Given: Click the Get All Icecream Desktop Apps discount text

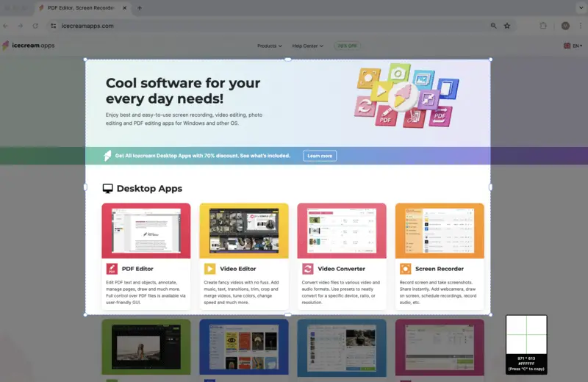Looking at the screenshot, I should [203, 156].
